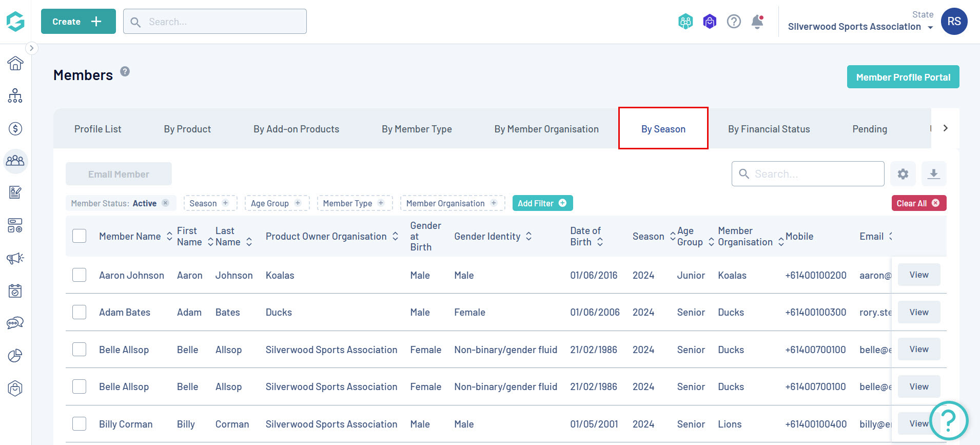Sort by Gender Identity column
The image size is (980, 445).
(x=528, y=237)
